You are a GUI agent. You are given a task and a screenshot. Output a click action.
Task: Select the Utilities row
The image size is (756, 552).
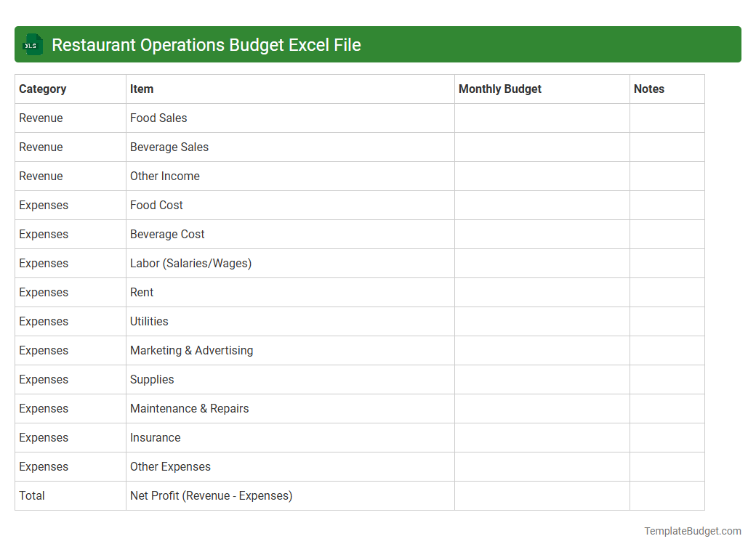(x=149, y=321)
